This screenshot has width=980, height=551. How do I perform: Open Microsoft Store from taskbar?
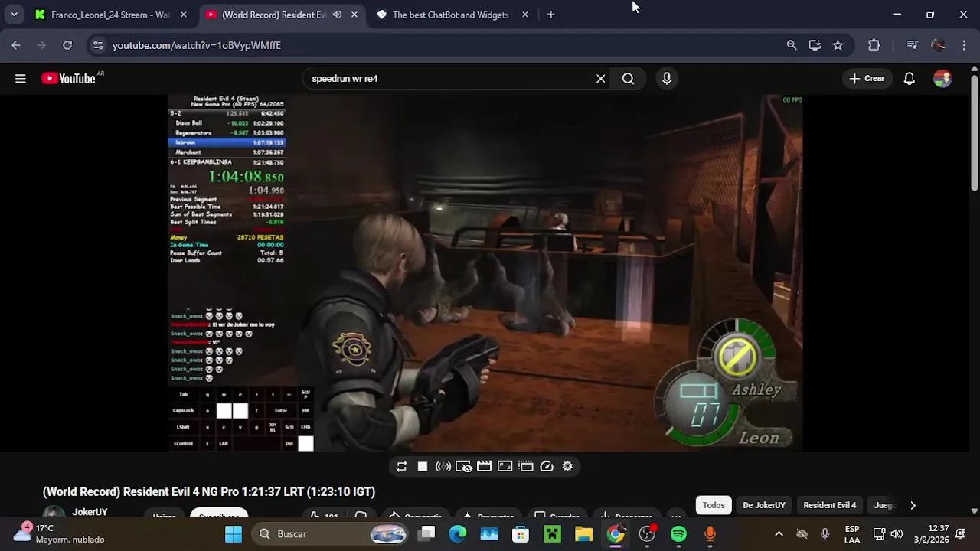tap(521, 533)
